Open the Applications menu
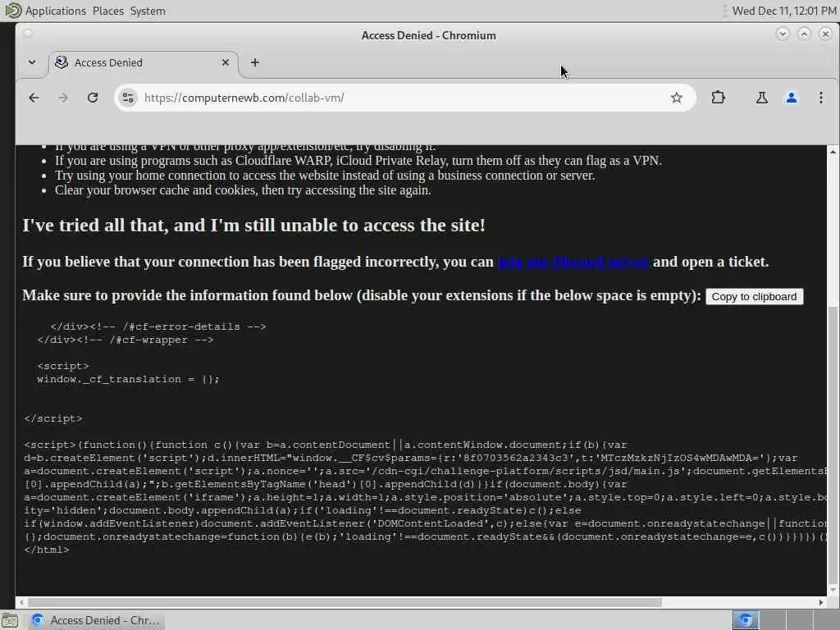 click(x=55, y=11)
